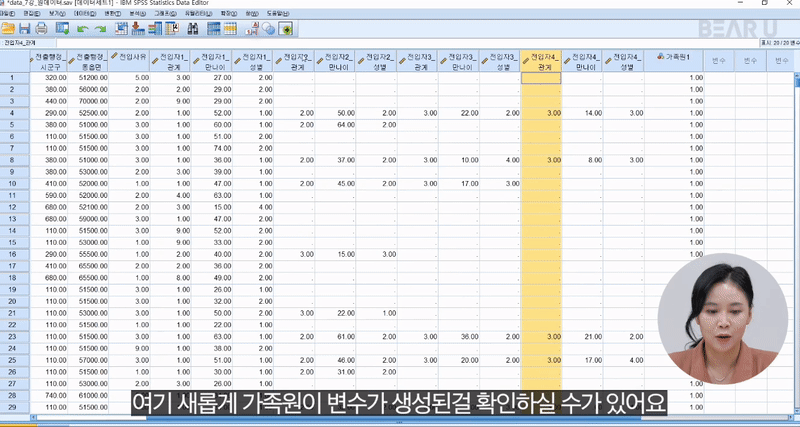Click the Print toolbar icon
Screen dimensions: 800x427
pos(41,29)
